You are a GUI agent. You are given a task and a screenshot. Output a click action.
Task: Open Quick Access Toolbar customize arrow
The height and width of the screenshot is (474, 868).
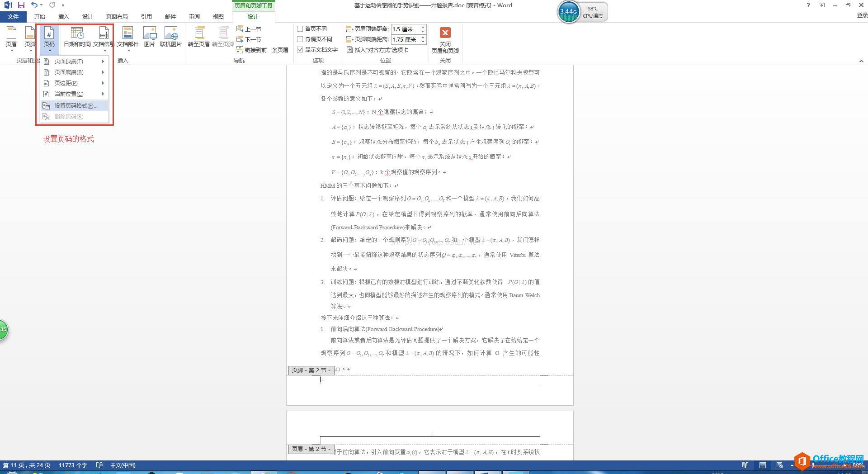pyautogui.click(x=63, y=5)
